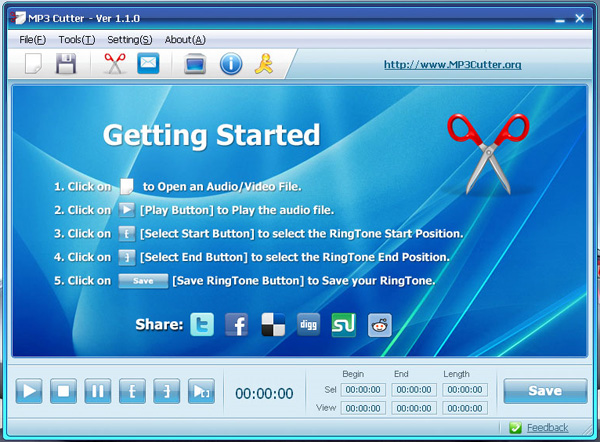Click the new/open file icon in toolbar
The height and width of the screenshot is (442, 600).
pyautogui.click(x=33, y=63)
